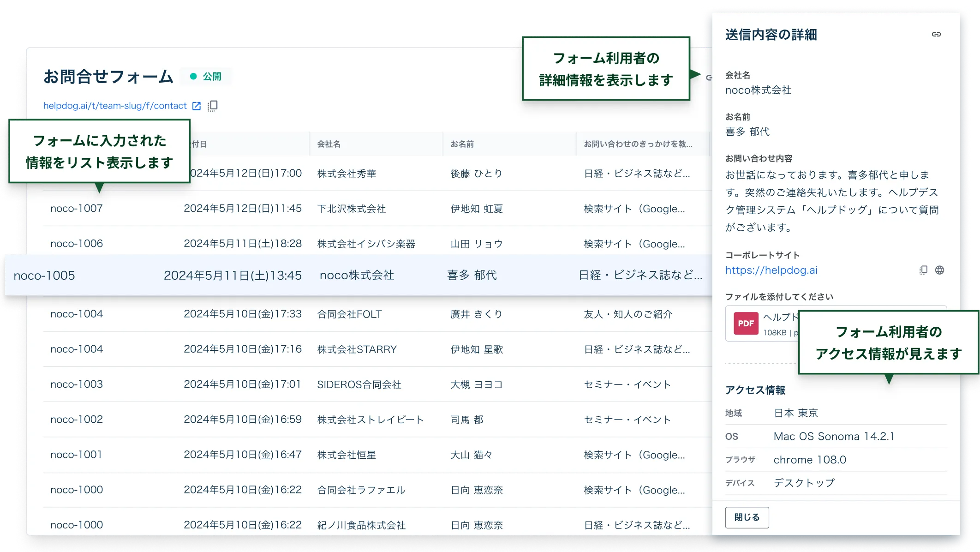Select the noco-1003 row ID
Viewport: 980px width, 552px height.
pos(77,384)
